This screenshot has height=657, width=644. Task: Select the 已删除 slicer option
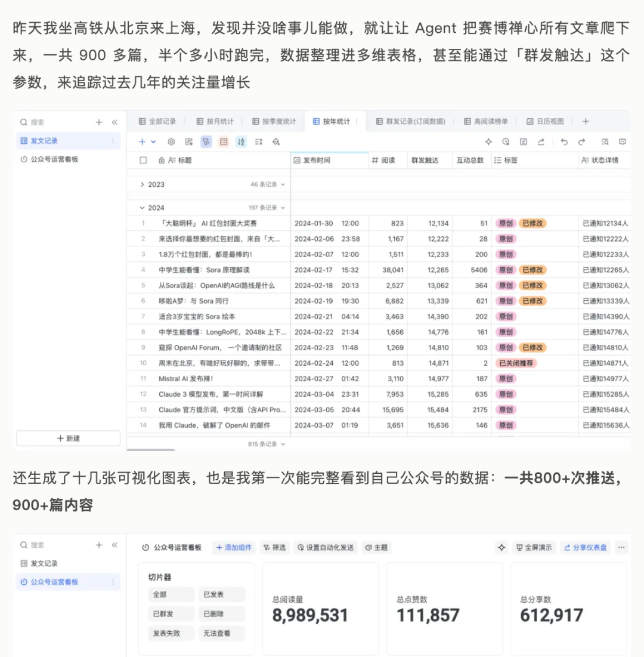(221, 614)
